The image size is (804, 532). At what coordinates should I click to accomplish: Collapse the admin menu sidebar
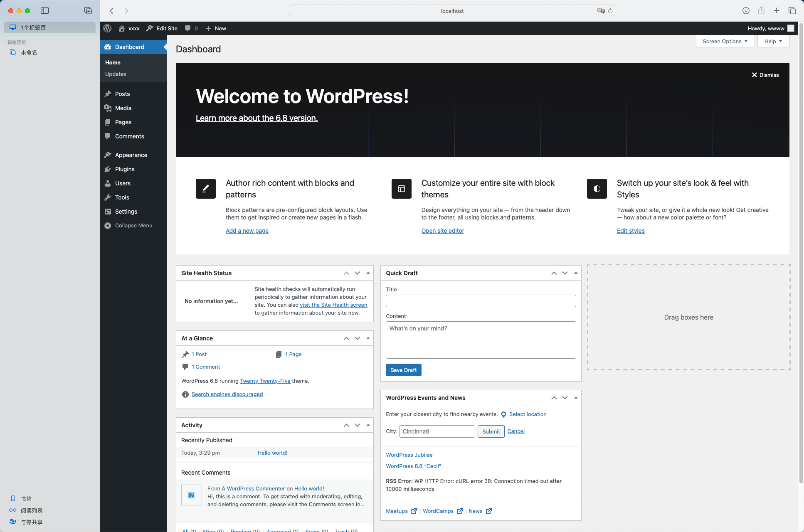[x=129, y=225]
